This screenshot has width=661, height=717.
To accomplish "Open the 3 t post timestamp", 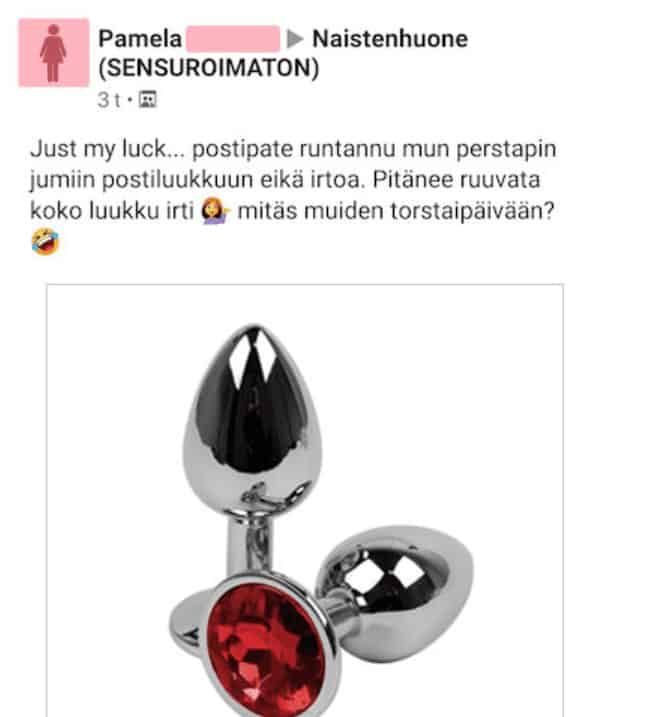I will [x=109, y=100].
